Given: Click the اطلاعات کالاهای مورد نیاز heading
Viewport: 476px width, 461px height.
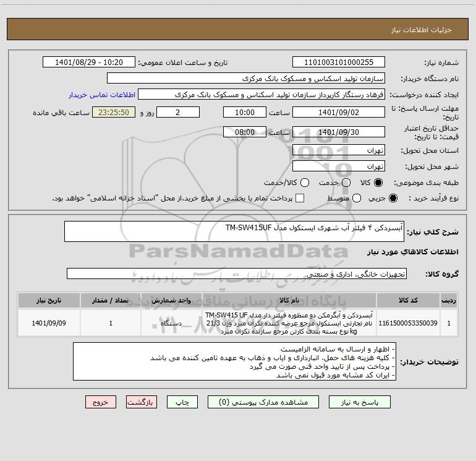Looking at the screenshot, I should [x=413, y=252].
